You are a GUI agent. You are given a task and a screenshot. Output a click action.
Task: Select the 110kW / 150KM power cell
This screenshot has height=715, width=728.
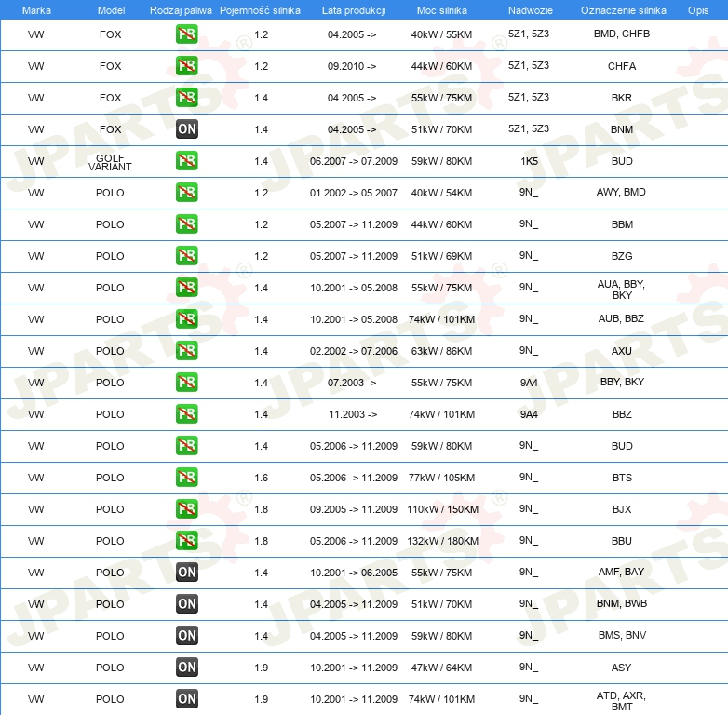[442, 509]
